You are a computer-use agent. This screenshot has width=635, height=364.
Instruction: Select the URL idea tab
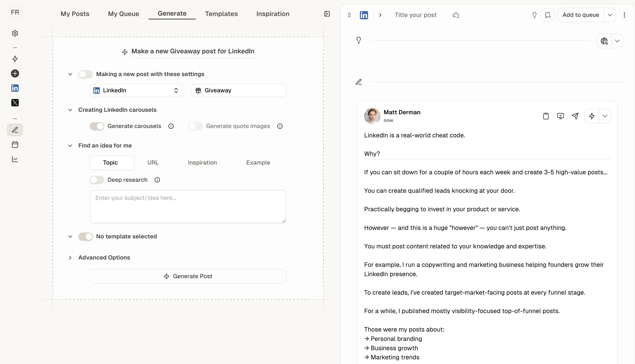(153, 163)
